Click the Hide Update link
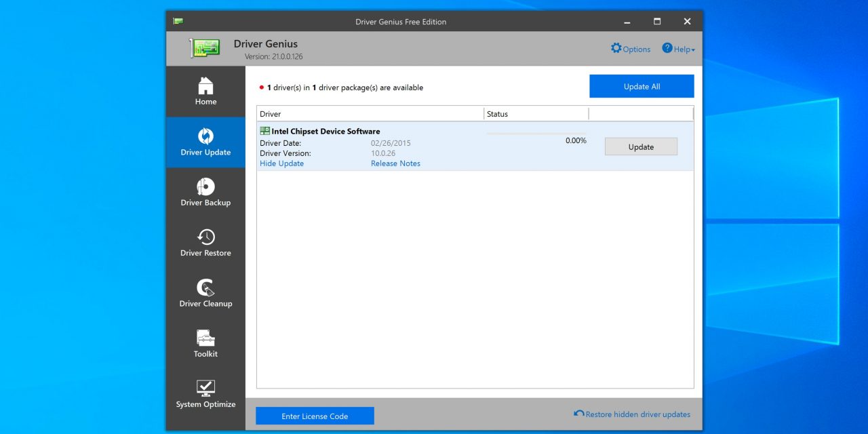 [281, 163]
